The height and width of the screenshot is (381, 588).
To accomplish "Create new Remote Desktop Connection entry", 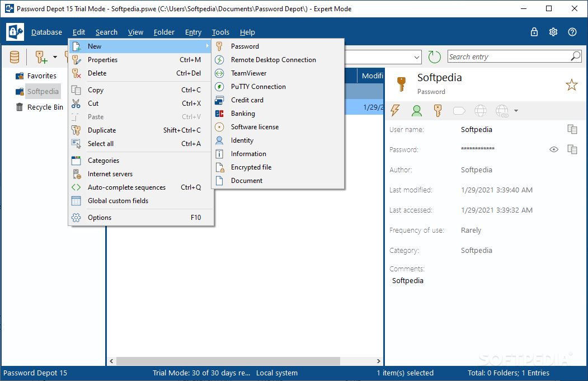I will [277, 60].
